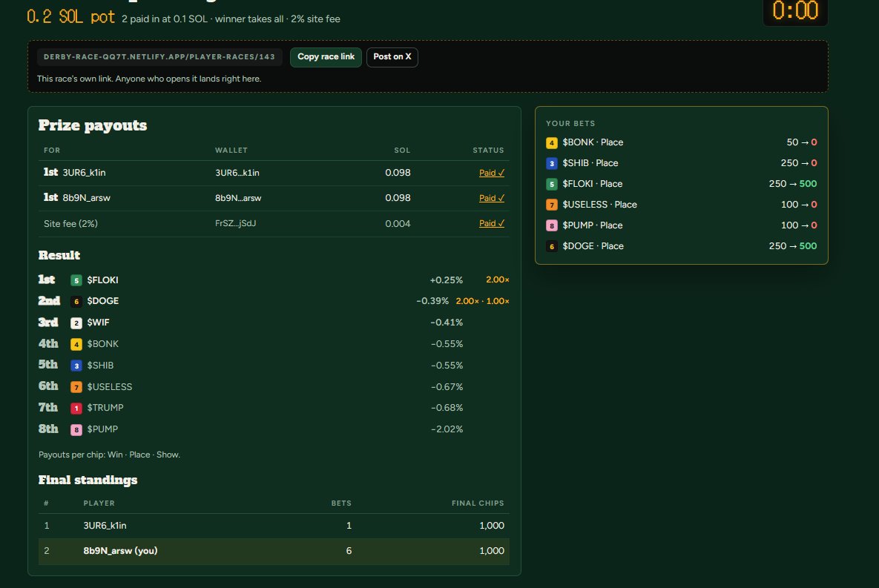Click the $DOGE number 6 badge in Result
This screenshot has width=879, height=588.
point(76,302)
